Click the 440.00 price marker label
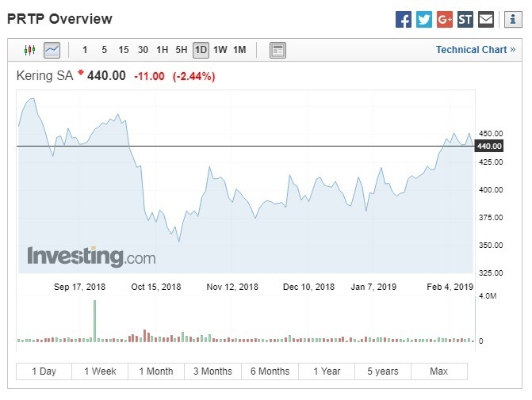Viewport: 532px width, 400px height. point(489,146)
